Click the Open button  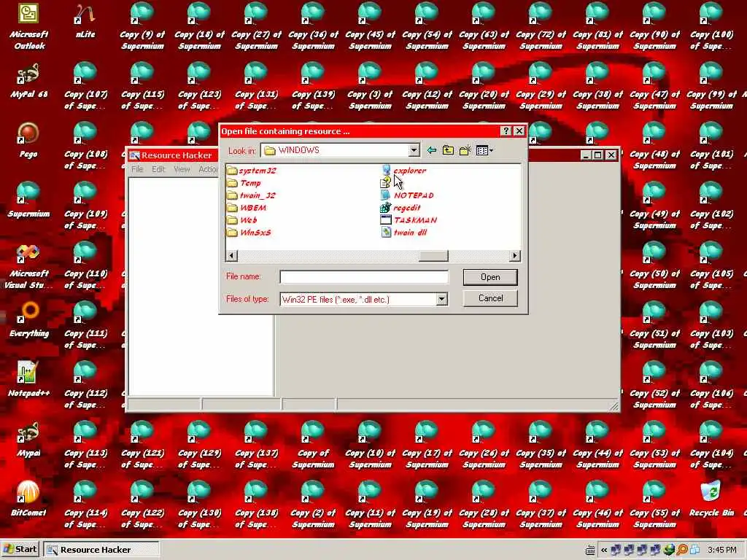point(490,277)
